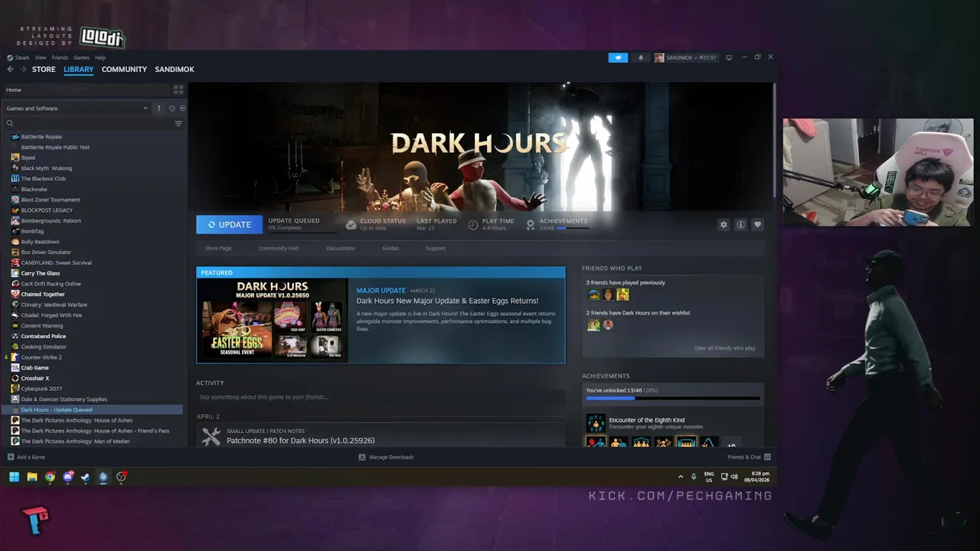Go back with the navigation arrow
980x551 pixels.
click(x=11, y=69)
